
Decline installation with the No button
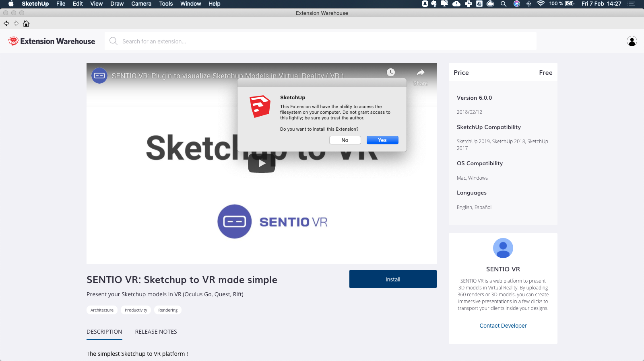[345, 140]
